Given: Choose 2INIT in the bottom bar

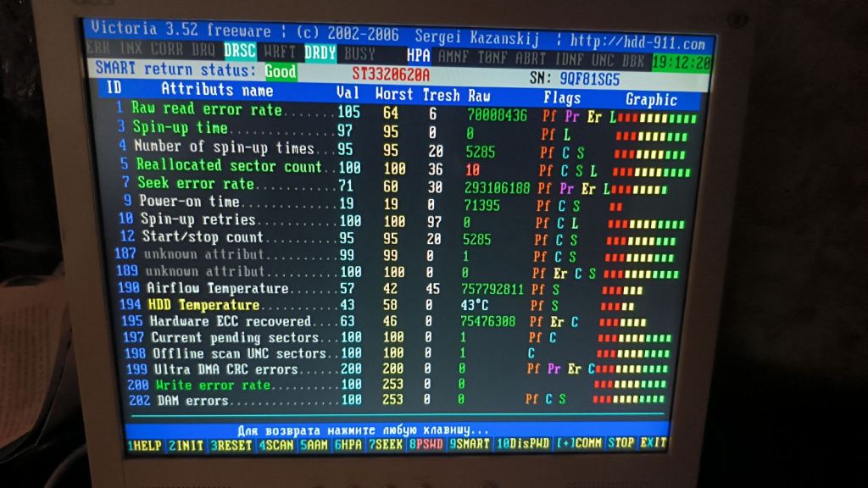Looking at the screenshot, I should pyautogui.click(x=186, y=446).
